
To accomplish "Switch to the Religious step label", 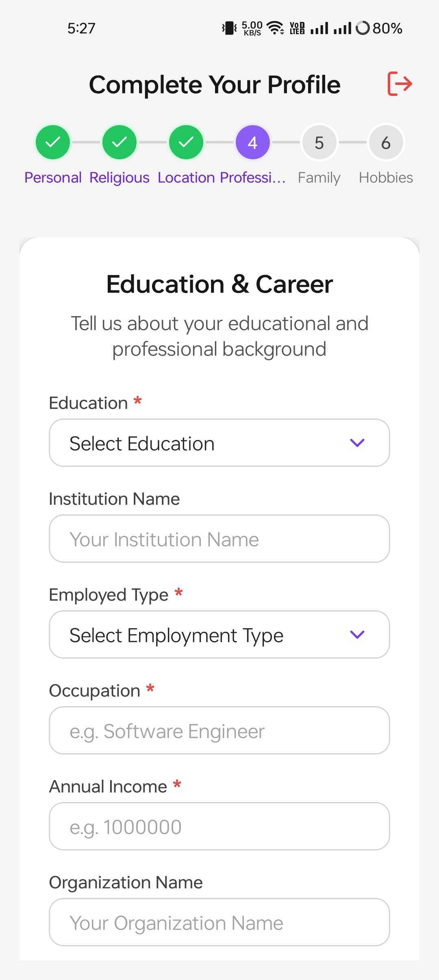I will tap(120, 178).
